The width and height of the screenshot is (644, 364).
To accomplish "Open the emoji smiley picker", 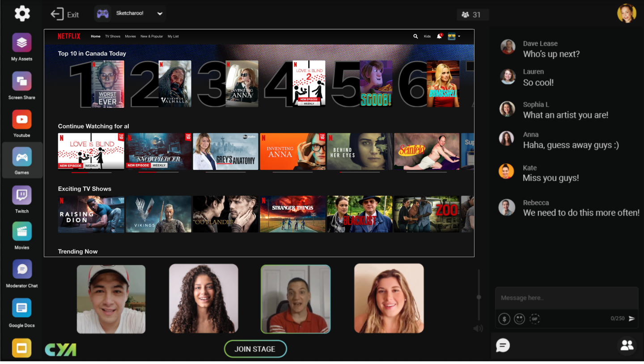I will pyautogui.click(x=519, y=319).
